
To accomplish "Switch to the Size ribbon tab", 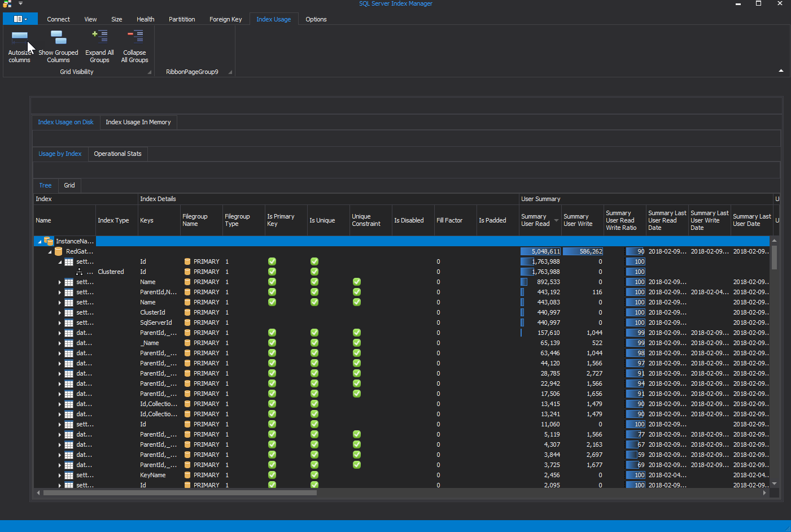I will 117,19.
